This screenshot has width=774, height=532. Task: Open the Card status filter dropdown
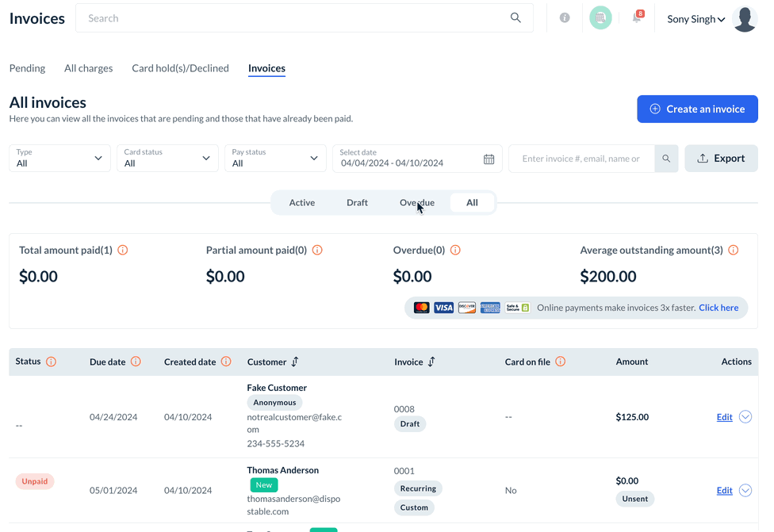[167, 159]
